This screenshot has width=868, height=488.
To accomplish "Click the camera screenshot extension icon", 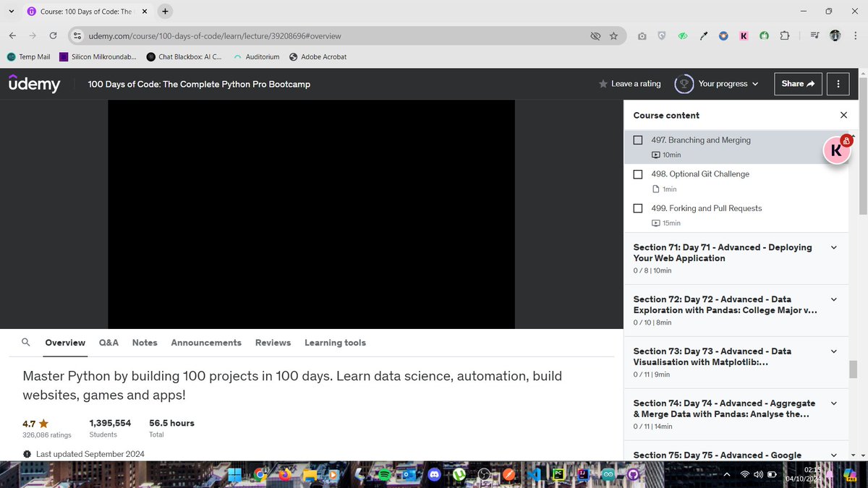I will coord(642,35).
